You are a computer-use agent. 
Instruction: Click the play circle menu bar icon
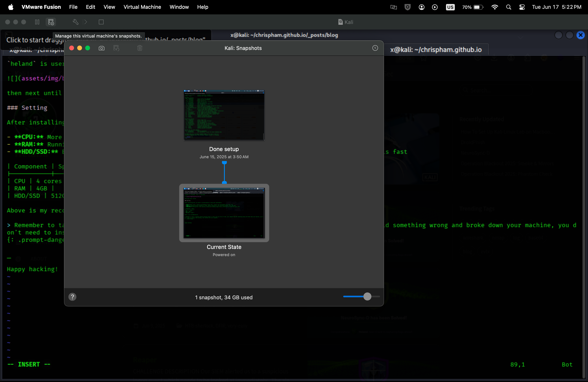pos(435,7)
